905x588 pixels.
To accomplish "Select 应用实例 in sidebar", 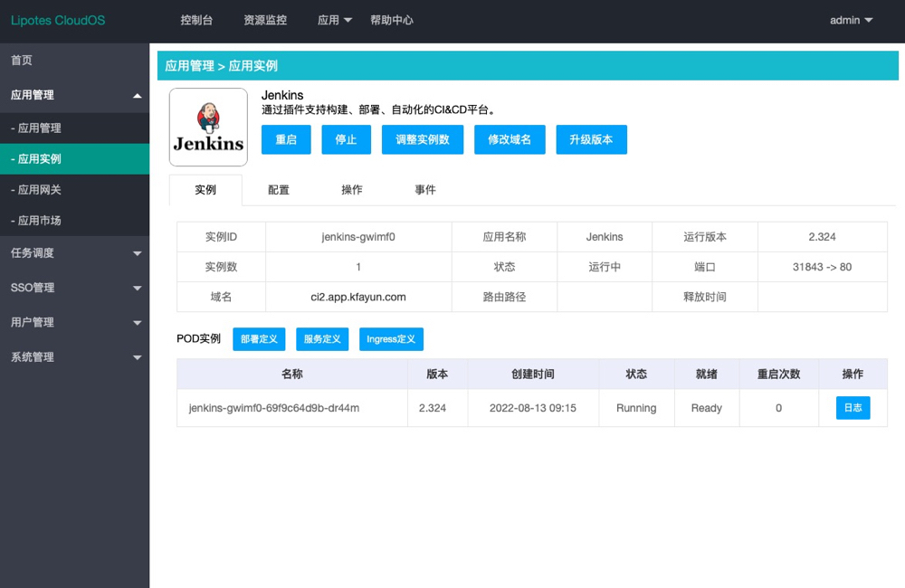I will pos(74,158).
